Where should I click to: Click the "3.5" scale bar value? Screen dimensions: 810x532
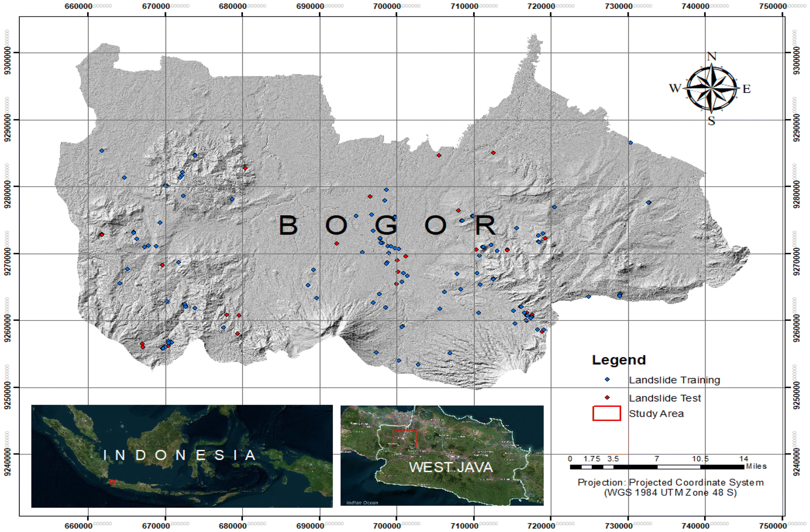pos(613,459)
